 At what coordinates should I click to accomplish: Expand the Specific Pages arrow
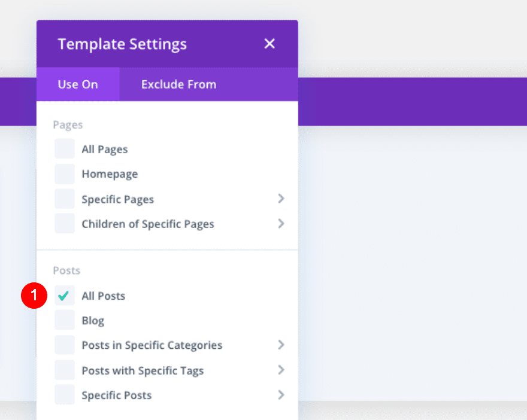point(281,199)
